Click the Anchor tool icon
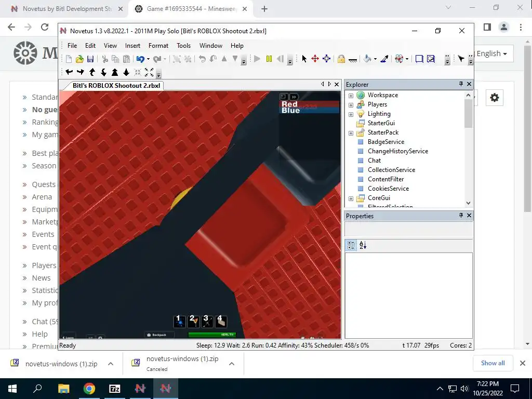The height and width of the screenshot is (399, 532). point(353,60)
